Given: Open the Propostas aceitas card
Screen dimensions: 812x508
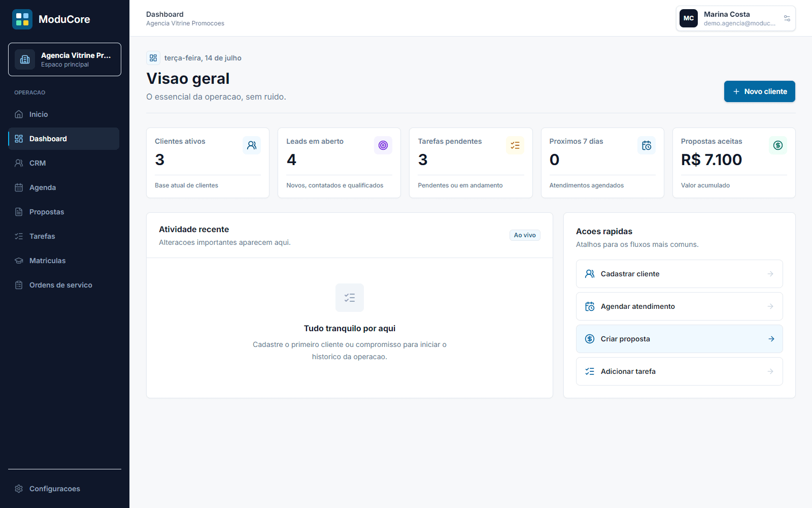Looking at the screenshot, I should coord(734,163).
